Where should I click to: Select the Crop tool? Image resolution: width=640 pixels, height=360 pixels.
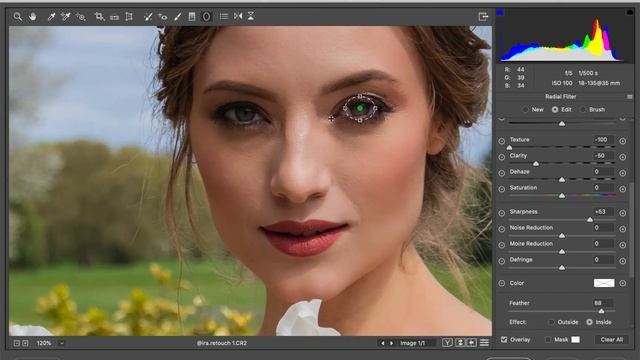[x=99, y=16]
